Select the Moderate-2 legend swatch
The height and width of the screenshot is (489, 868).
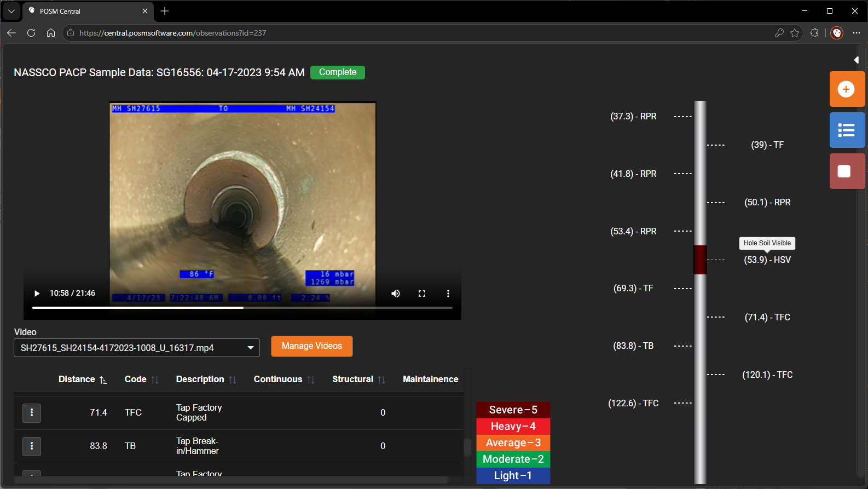click(x=513, y=459)
